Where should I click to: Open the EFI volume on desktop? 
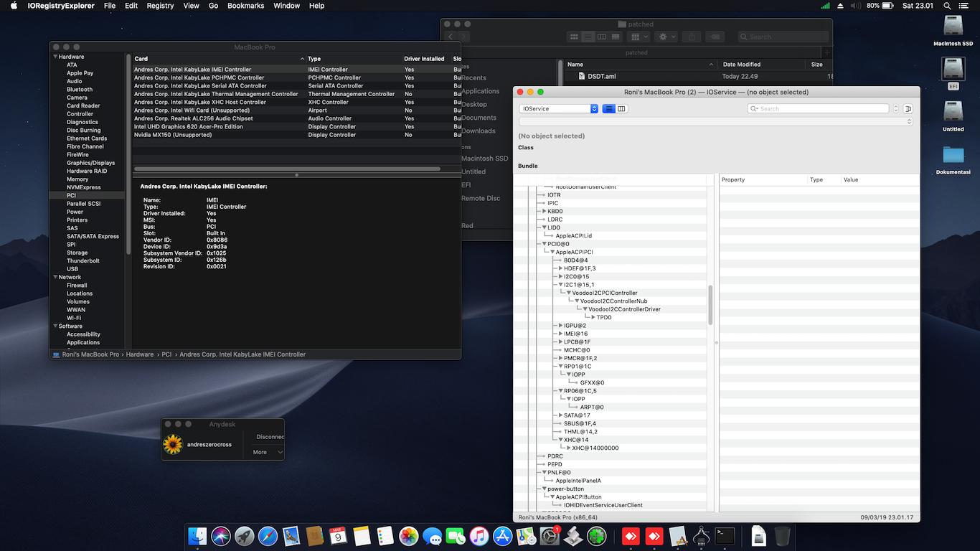[953, 70]
